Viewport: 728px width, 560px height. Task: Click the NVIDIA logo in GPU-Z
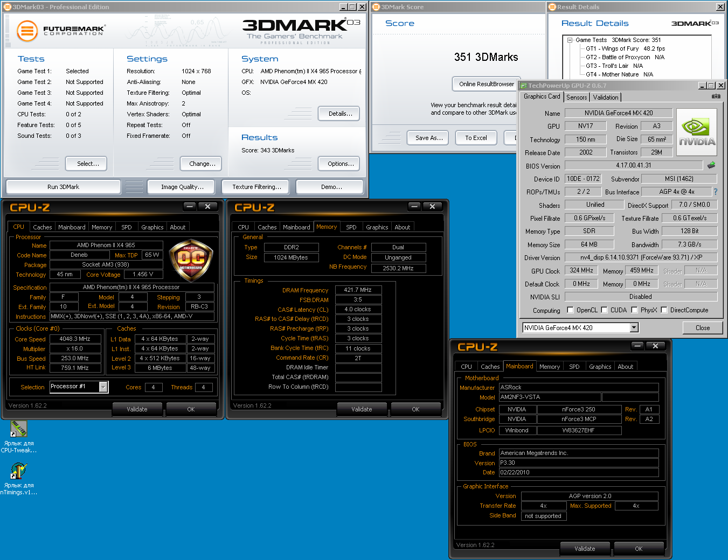click(697, 132)
